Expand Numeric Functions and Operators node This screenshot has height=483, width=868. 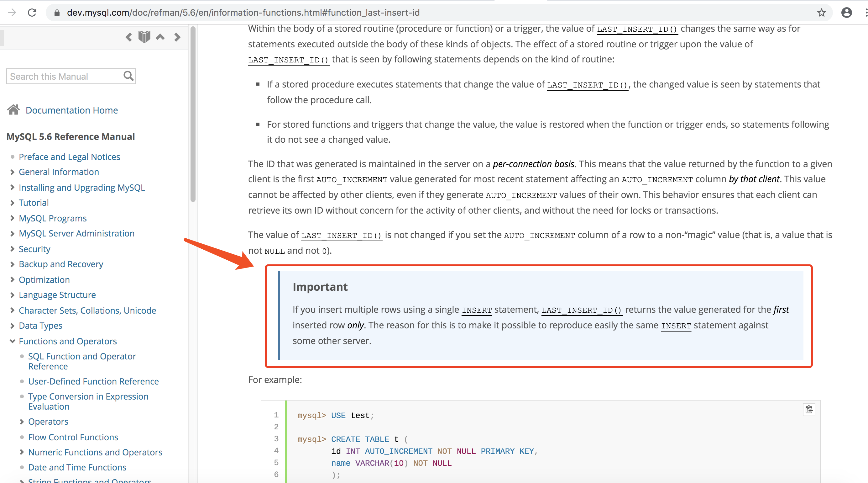(22, 452)
